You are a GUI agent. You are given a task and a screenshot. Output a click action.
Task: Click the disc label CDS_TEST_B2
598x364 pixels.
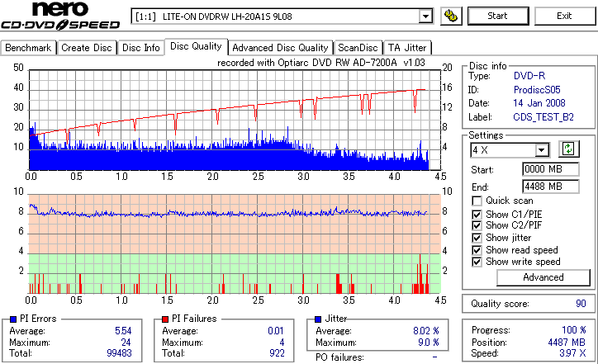pos(543,117)
